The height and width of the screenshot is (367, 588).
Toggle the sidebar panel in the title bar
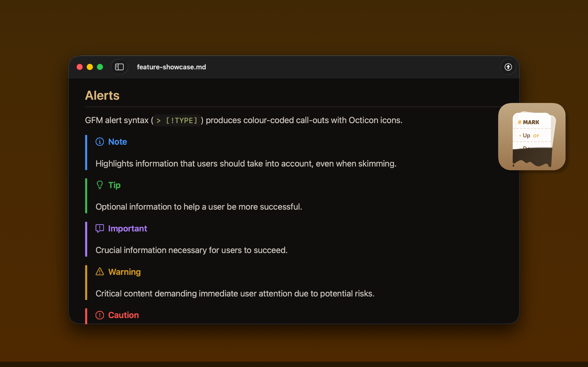point(119,67)
